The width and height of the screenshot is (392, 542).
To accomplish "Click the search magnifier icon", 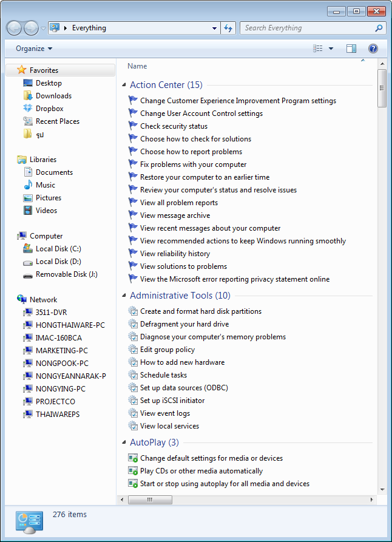I will click(x=379, y=28).
